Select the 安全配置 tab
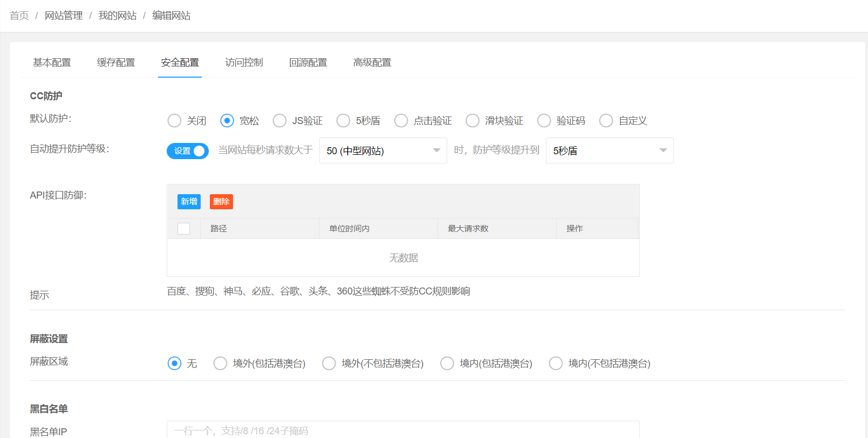The width and height of the screenshot is (868, 438). coord(180,63)
